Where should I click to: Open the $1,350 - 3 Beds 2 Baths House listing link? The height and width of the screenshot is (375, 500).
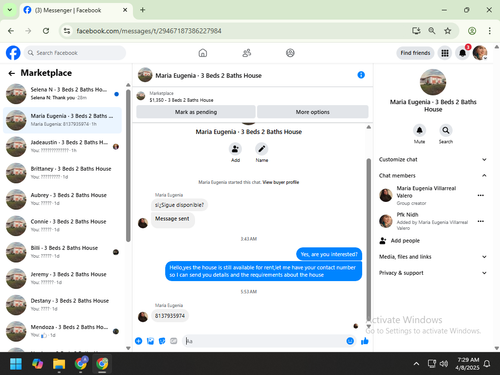pyautogui.click(x=181, y=100)
